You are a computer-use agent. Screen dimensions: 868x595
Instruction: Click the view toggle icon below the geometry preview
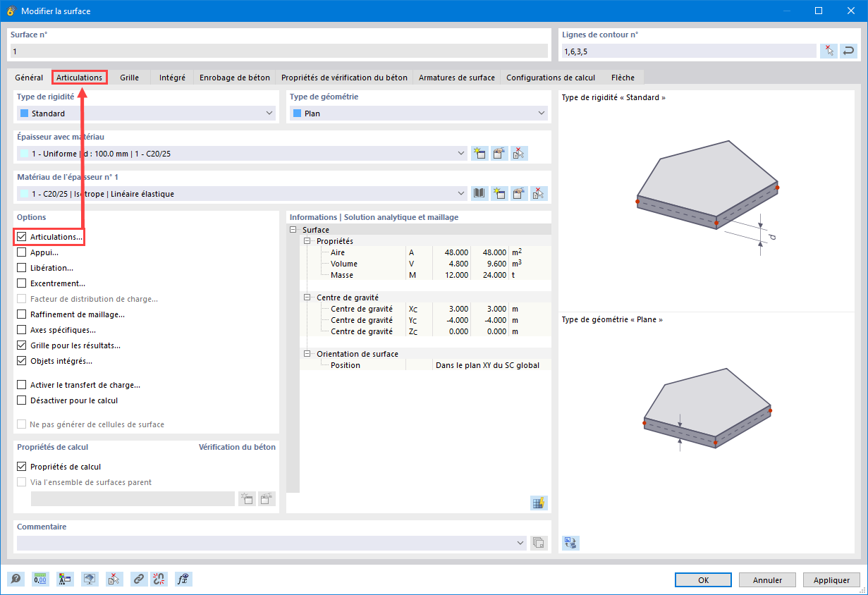[x=570, y=543]
